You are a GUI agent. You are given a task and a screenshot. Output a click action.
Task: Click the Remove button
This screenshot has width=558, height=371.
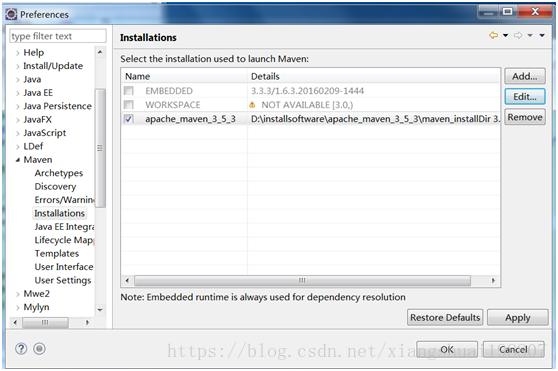[525, 117]
